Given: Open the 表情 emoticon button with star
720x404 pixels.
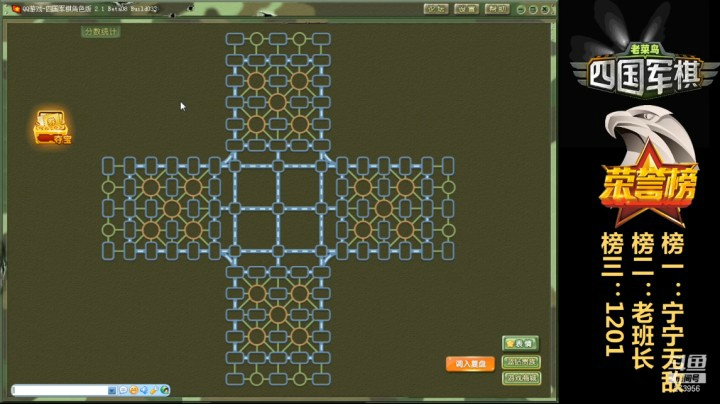Looking at the screenshot, I should 520,343.
